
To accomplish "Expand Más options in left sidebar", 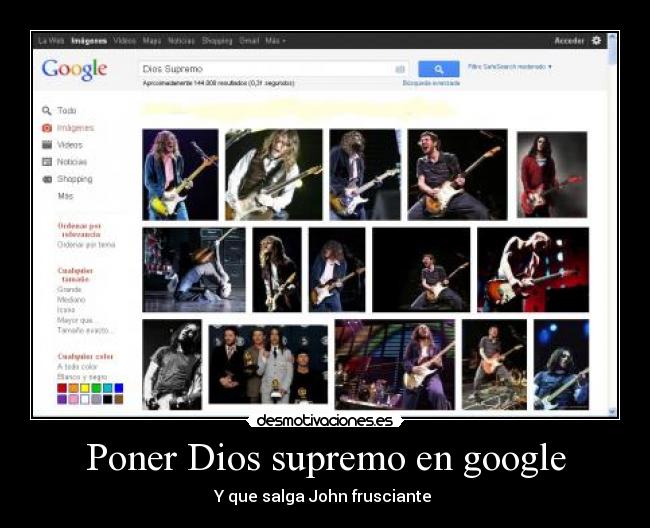I will click(65, 196).
